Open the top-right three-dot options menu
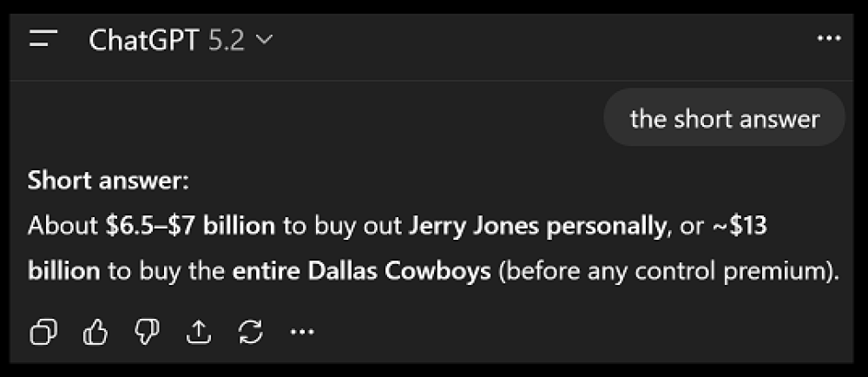 click(829, 40)
